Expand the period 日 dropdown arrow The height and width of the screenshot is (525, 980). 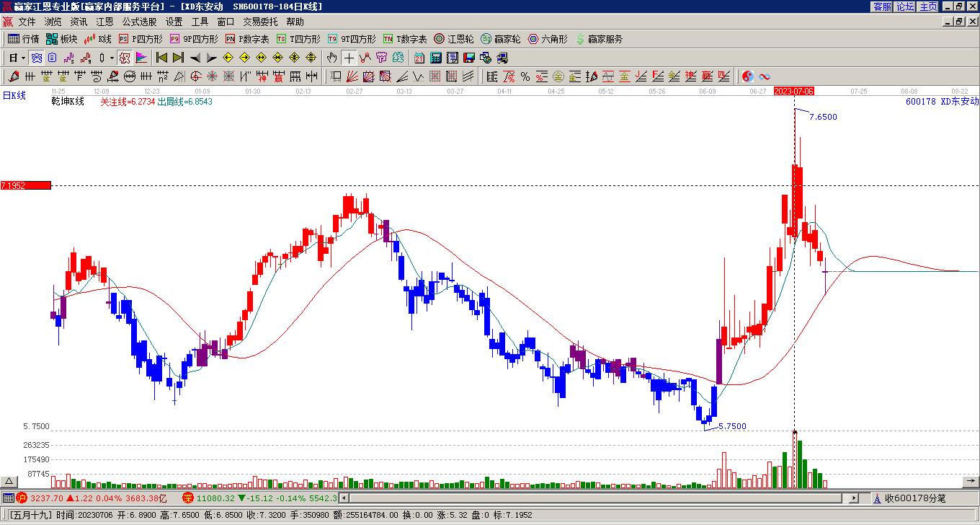24,58
